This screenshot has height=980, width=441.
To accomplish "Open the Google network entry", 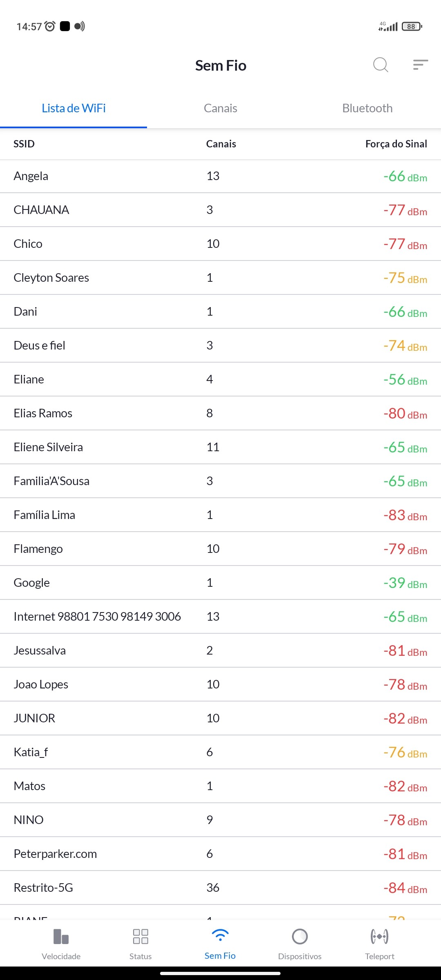I will [x=220, y=583].
